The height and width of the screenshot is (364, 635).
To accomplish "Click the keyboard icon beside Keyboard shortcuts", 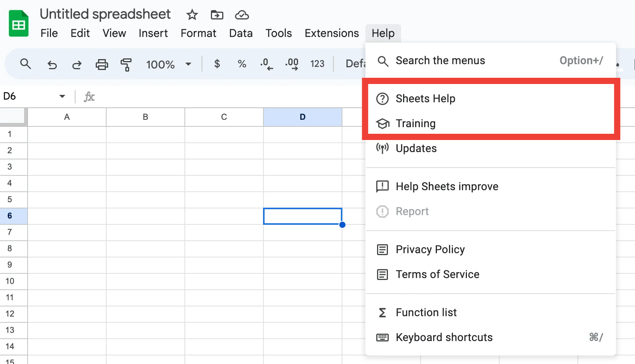I will coord(382,338).
